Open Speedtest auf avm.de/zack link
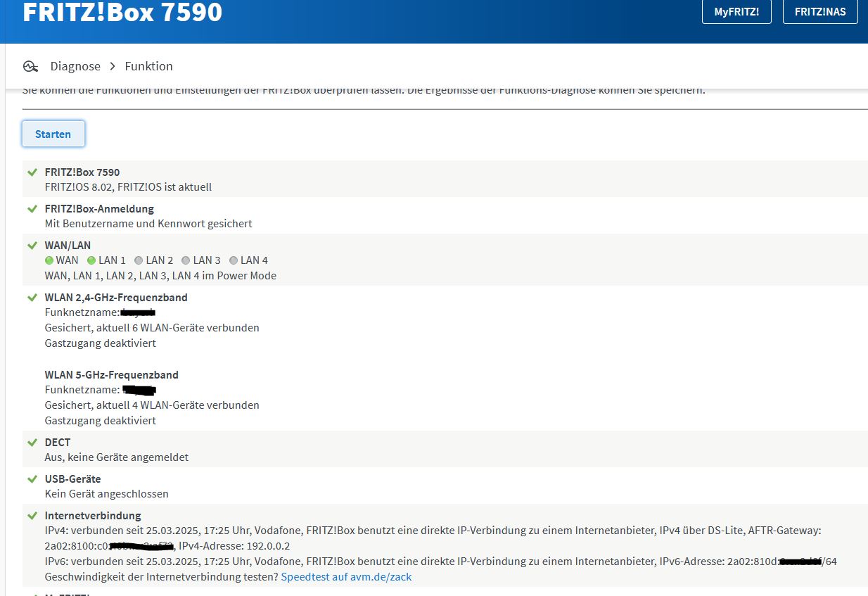Screen dimensions: 868x596 tap(346, 576)
